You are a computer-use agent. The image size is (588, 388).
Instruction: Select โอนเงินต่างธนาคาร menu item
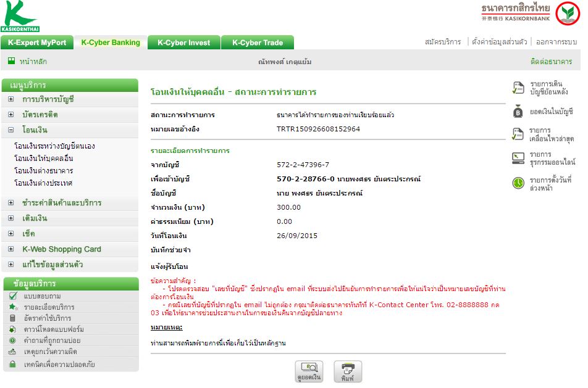click(x=43, y=171)
